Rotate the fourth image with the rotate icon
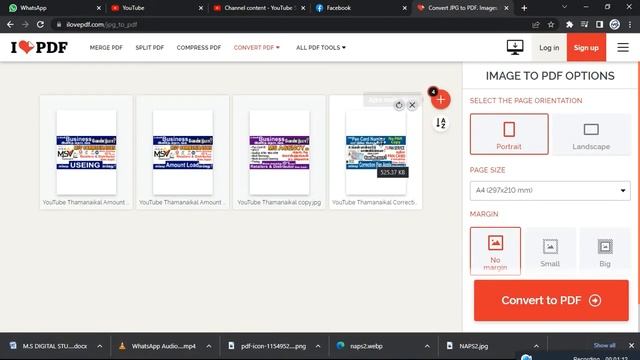This screenshot has height=360, width=640. click(399, 105)
